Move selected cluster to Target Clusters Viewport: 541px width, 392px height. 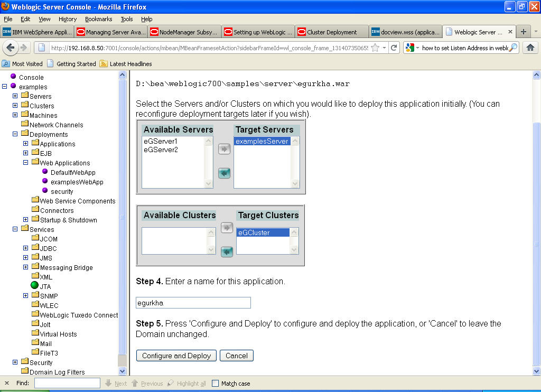click(227, 228)
